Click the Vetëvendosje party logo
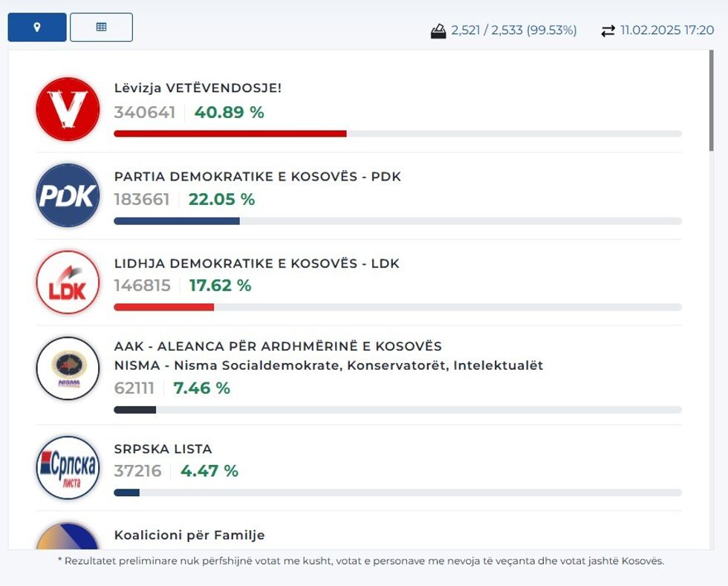The image size is (728, 586). [x=68, y=109]
